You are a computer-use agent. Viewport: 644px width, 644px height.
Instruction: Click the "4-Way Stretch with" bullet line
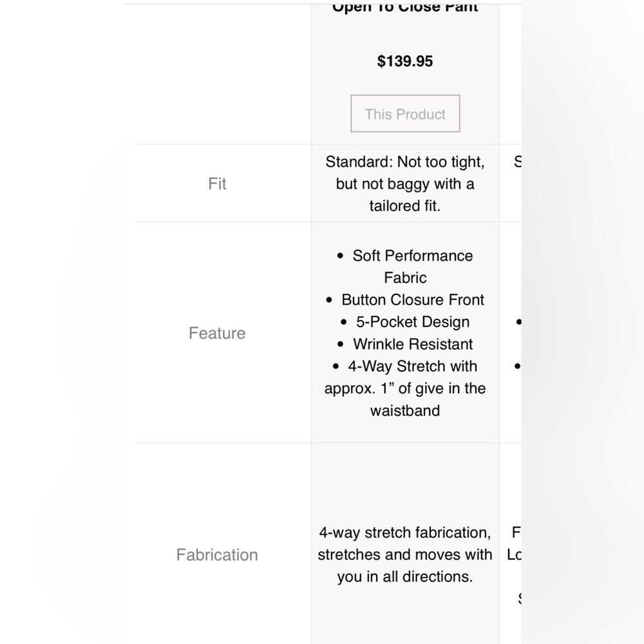(413, 366)
